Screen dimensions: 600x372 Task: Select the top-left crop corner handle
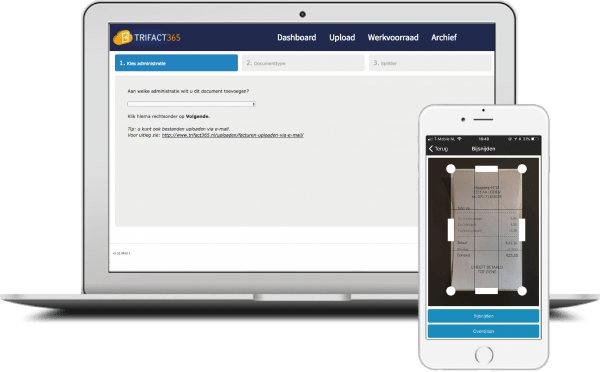(x=451, y=169)
